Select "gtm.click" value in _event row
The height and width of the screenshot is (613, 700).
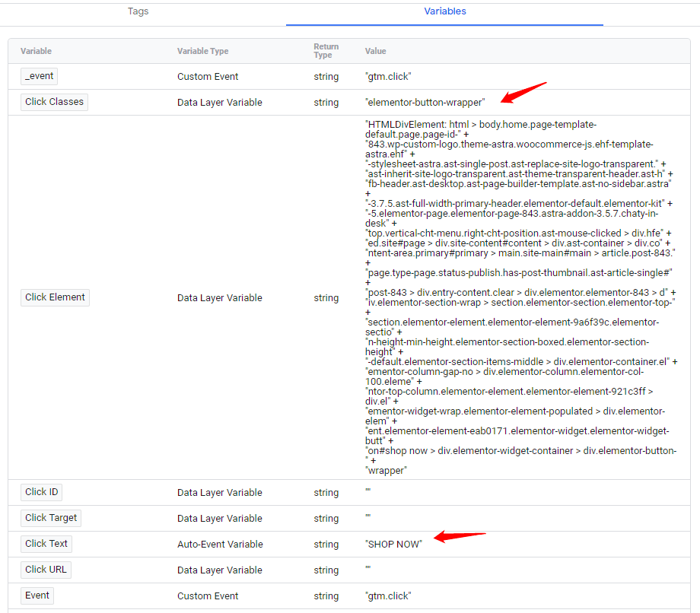(388, 77)
